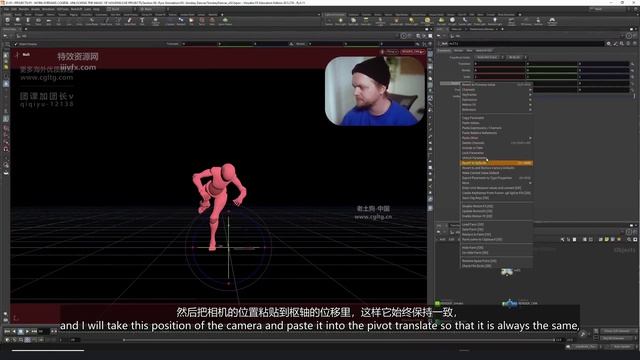Select the Null shelf tool
This screenshot has width=640, height=360.
click(x=59, y=21)
